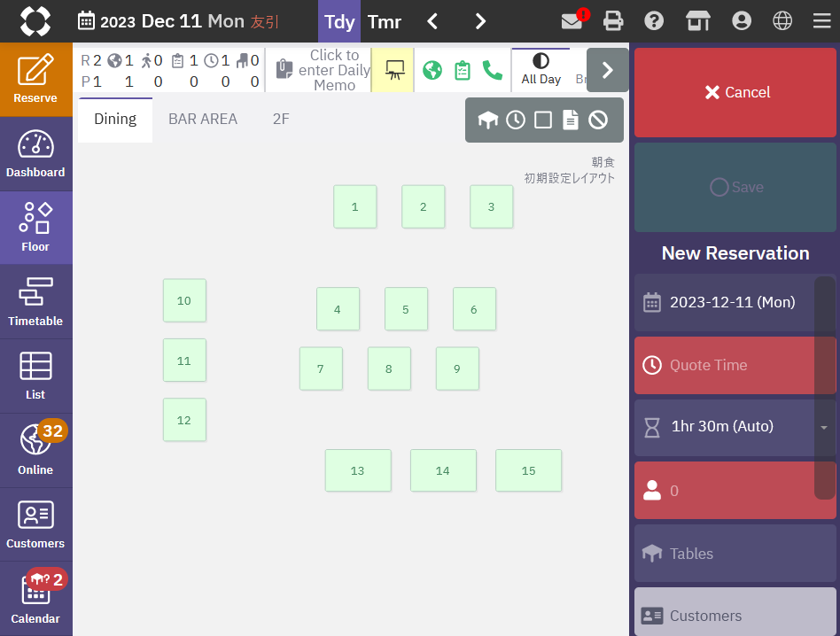Open the store shop icon
The image size is (840, 636).
(698, 21)
